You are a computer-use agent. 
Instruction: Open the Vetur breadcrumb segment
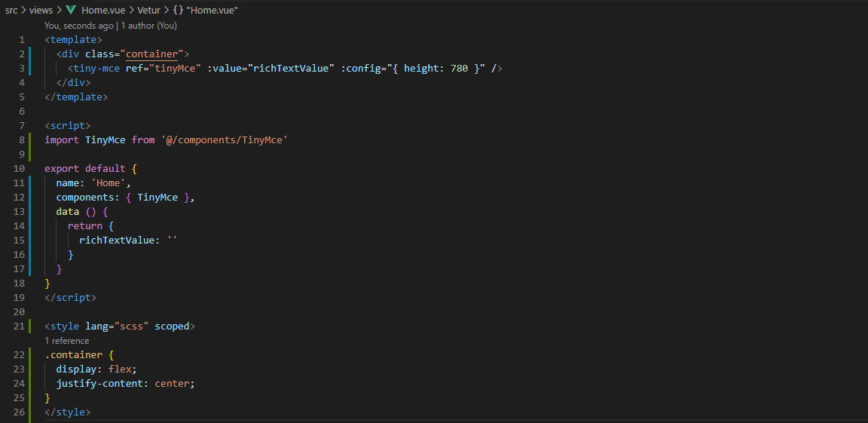tap(149, 10)
